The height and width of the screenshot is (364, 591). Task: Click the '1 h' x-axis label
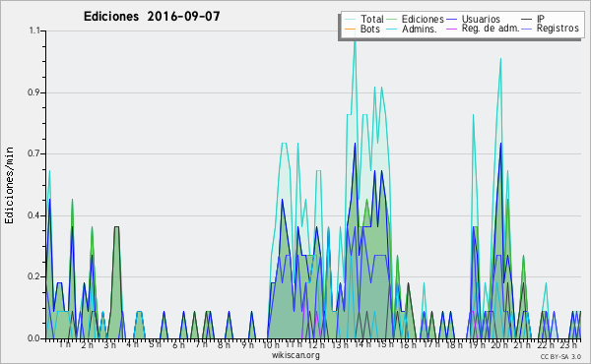[x=64, y=344]
